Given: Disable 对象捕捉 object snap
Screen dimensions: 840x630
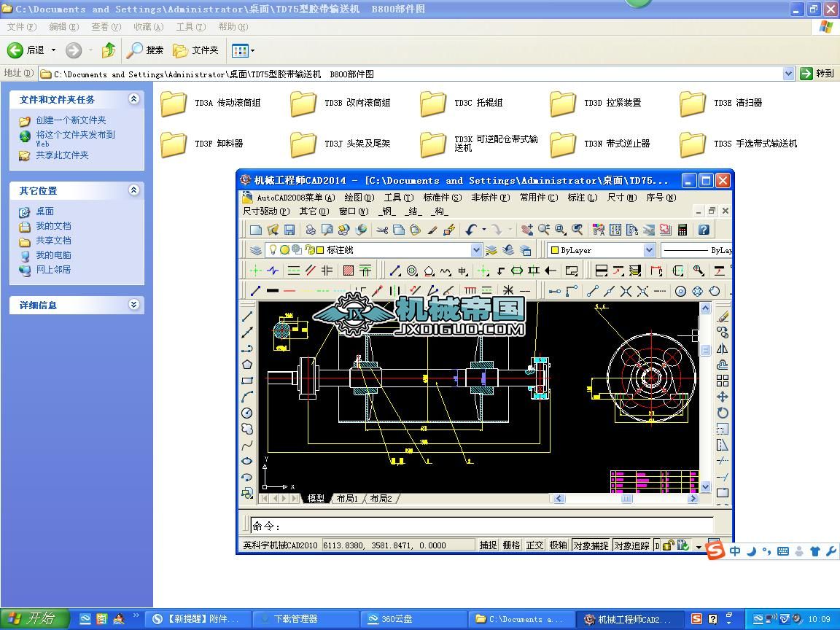Looking at the screenshot, I should 590,545.
